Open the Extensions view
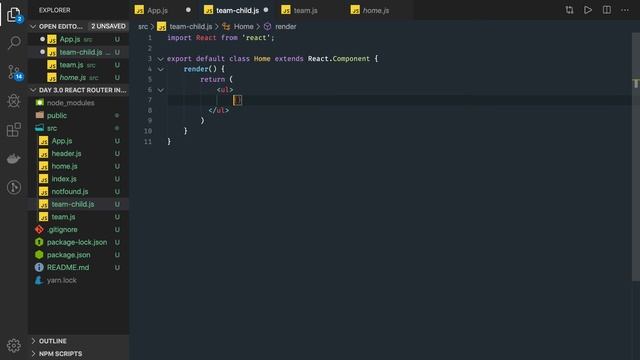 coord(14,130)
